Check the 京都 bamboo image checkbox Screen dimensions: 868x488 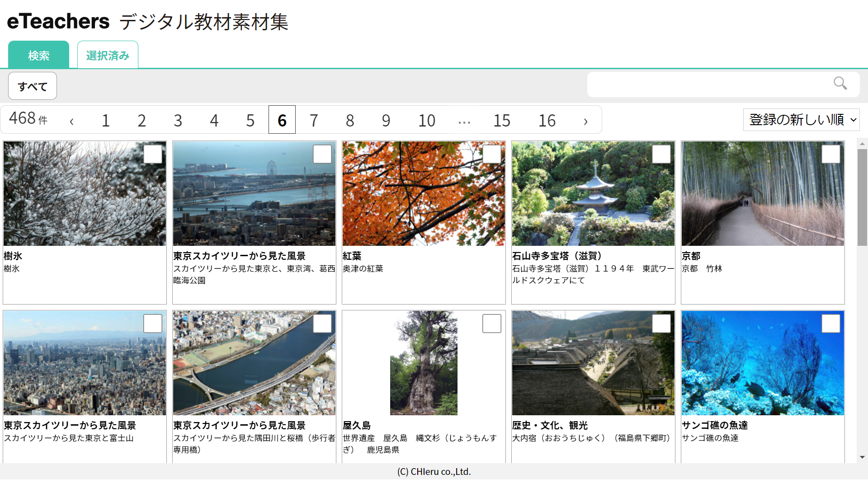[831, 154]
